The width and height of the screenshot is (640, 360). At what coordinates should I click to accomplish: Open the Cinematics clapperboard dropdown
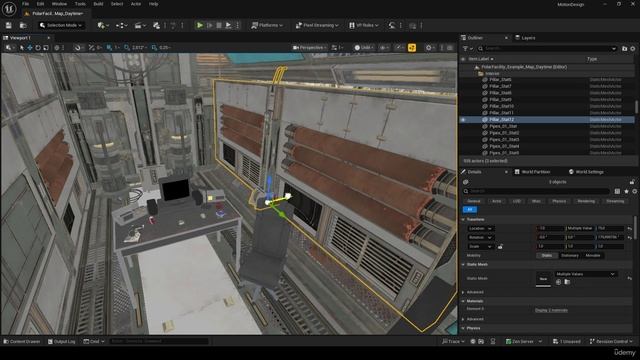(140, 25)
